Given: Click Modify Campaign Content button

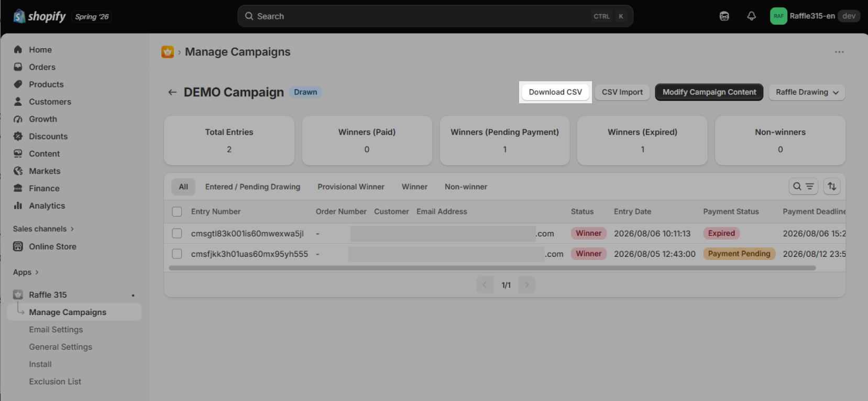Looking at the screenshot, I should 709,92.
